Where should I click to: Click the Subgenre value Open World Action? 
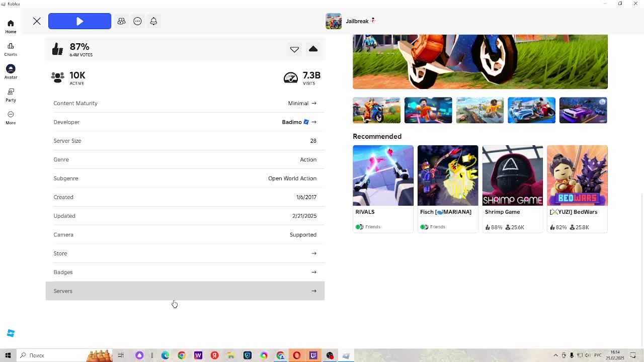coord(292,178)
